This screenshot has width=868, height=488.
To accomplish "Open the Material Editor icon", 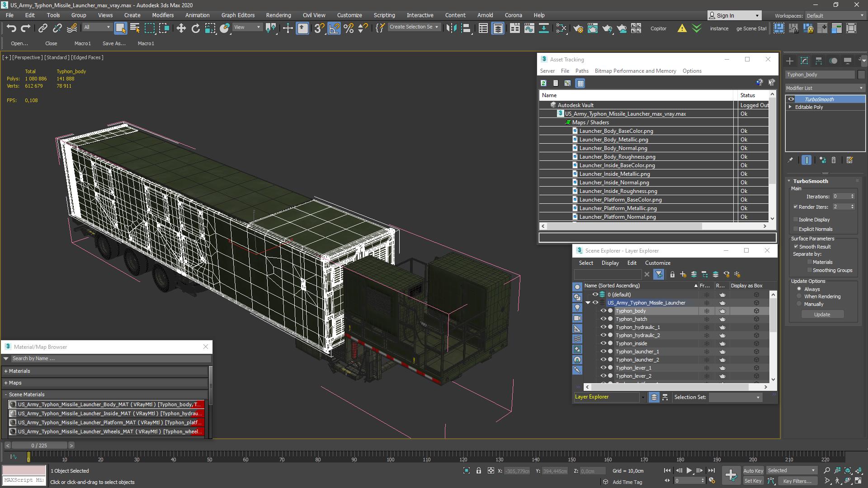I will 561,28.
